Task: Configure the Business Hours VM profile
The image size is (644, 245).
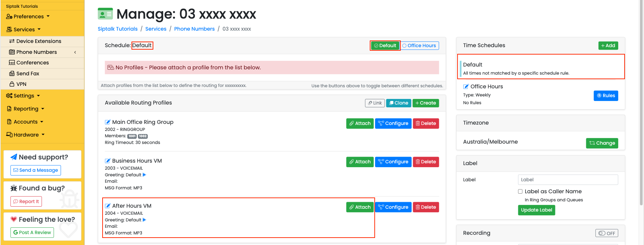Action: 393,162
